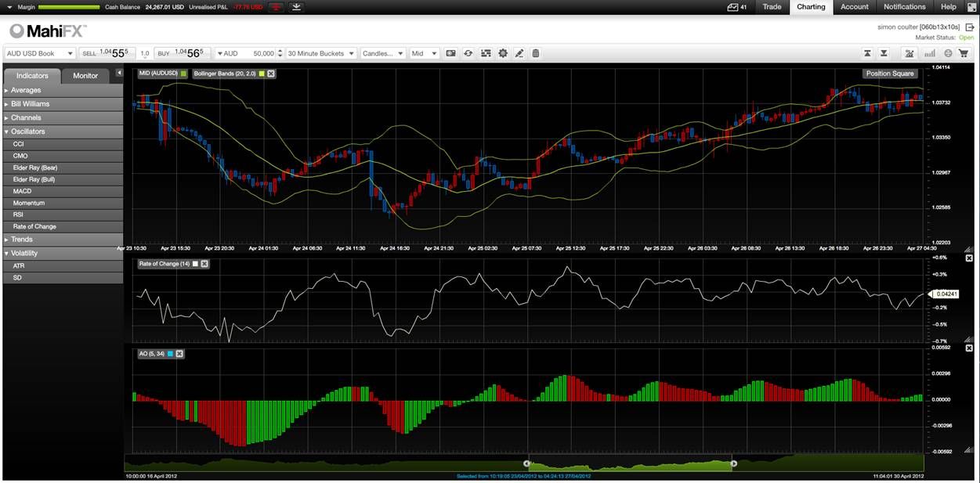Click the Position Square button

pyautogui.click(x=889, y=74)
